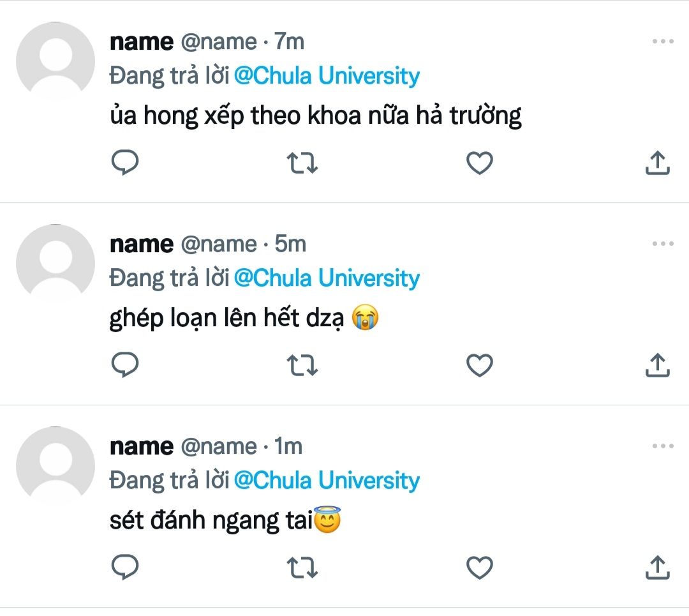
Task: Like the 'sét đánh ngang tai' tweet
Action: (x=480, y=567)
